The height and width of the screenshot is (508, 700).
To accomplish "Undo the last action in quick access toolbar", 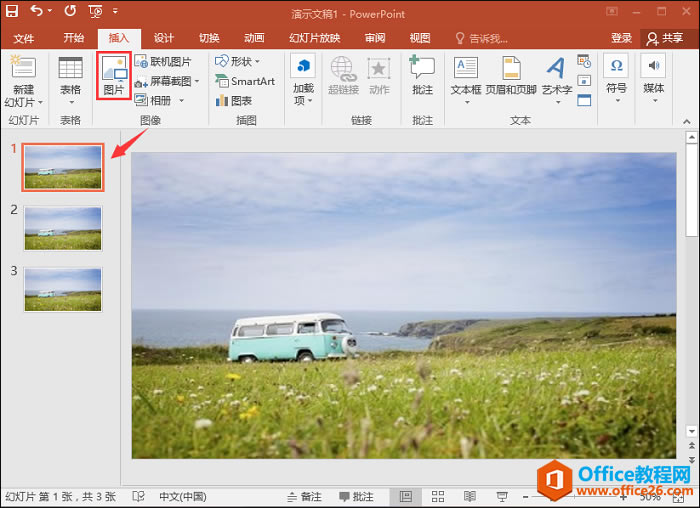I will coord(37,11).
